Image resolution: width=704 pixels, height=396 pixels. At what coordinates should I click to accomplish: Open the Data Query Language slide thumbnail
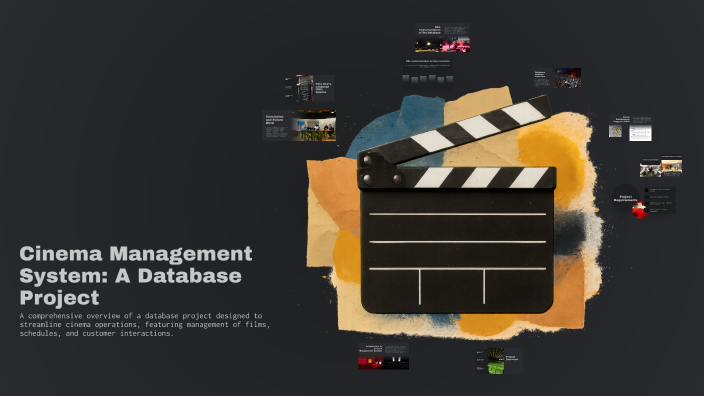click(x=309, y=88)
